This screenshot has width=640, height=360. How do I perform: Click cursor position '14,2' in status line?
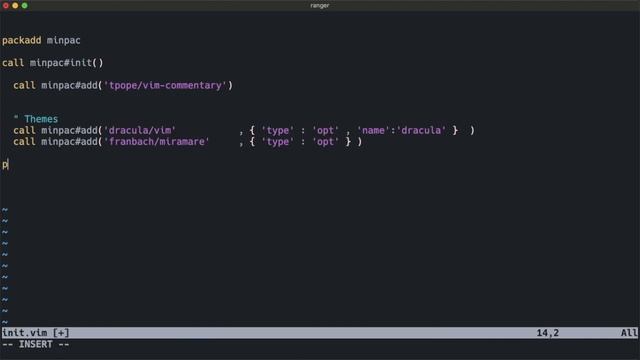tap(547, 333)
